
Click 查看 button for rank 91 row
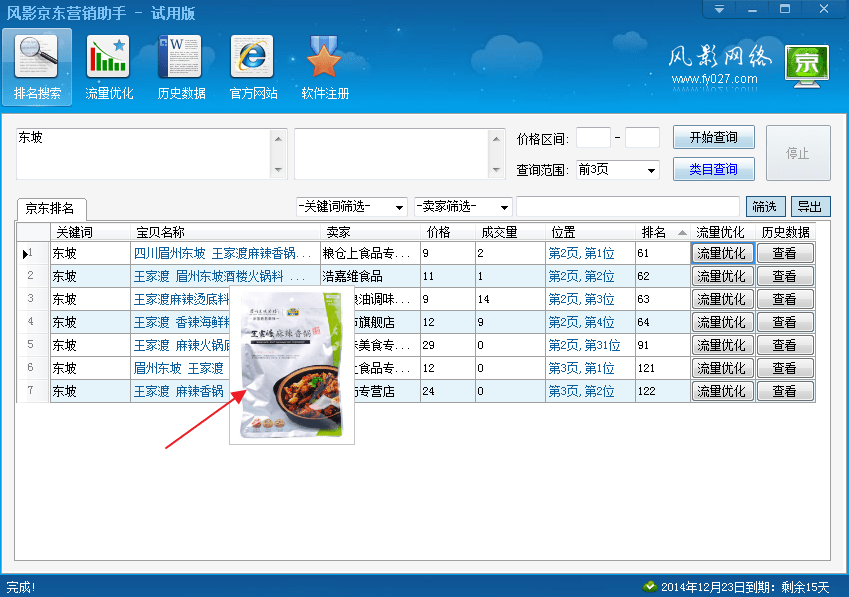coord(785,345)
